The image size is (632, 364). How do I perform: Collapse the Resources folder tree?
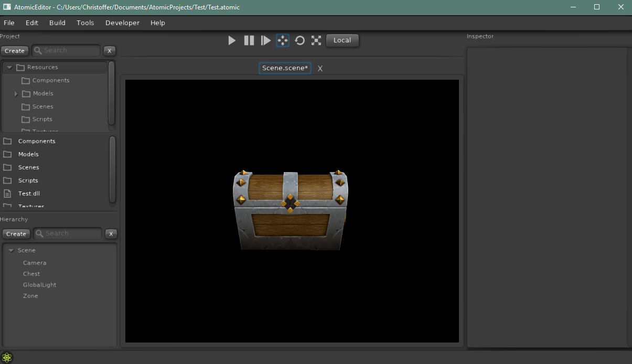[x=9, y=68]
